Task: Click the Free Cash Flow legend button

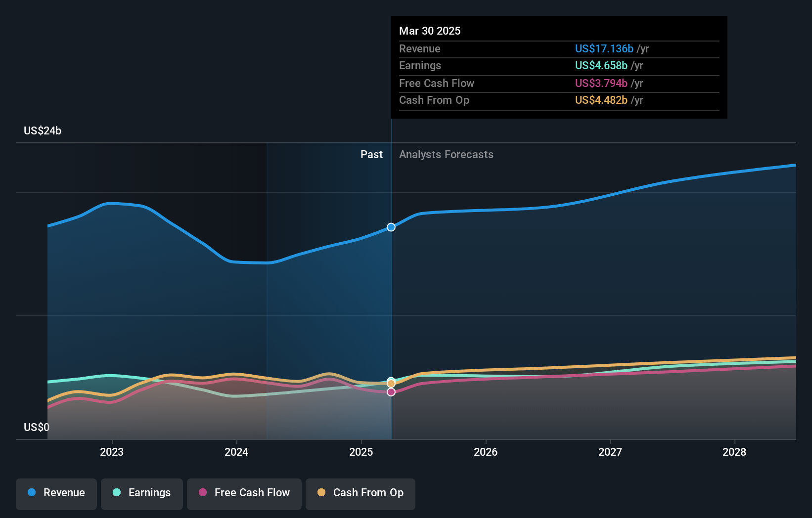Action: coord(244,494)
